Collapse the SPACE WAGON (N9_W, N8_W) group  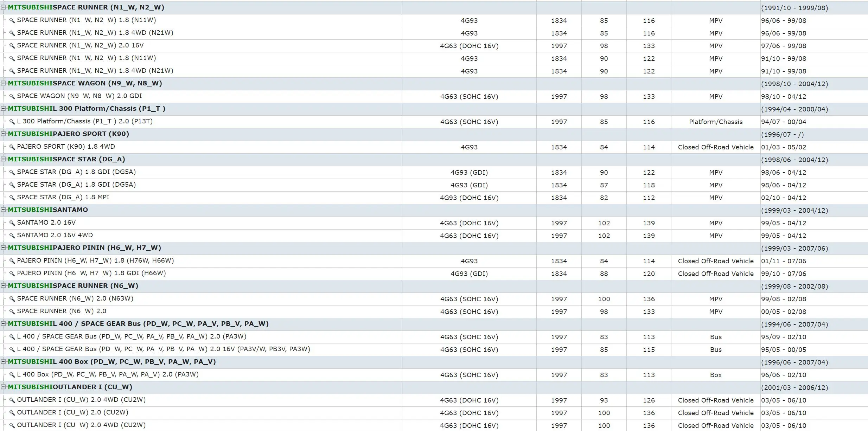[3, 83]
